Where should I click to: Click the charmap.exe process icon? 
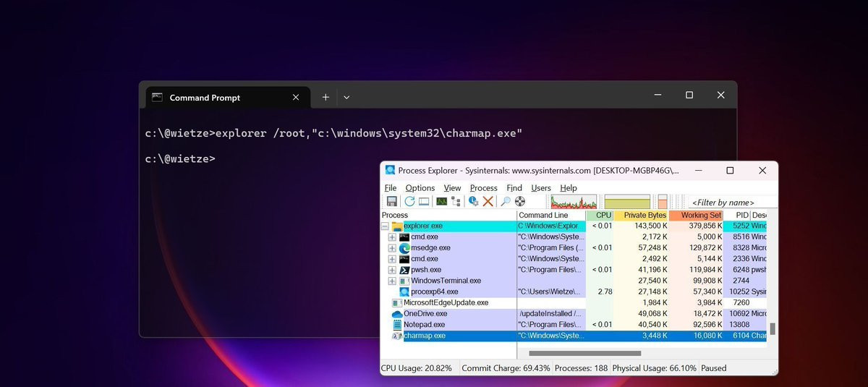tap(396, 336)
